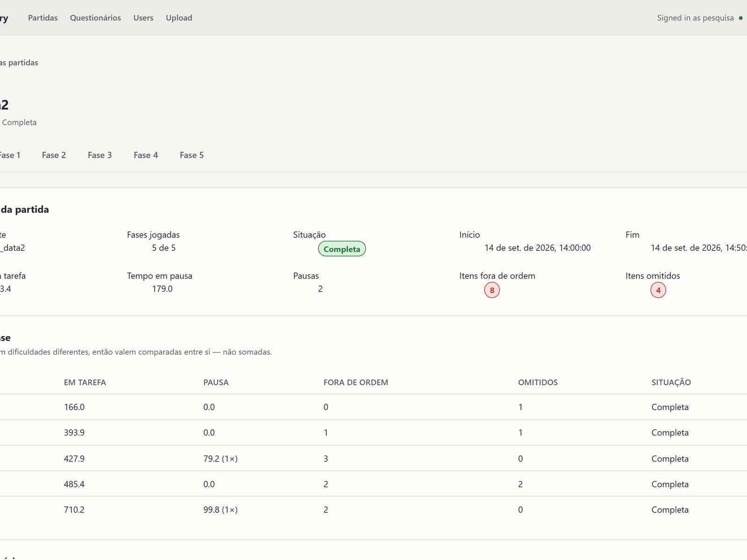Switch to the Fase 4 tab
Viewport: 747px width, 560px height.
pos(146,155)
